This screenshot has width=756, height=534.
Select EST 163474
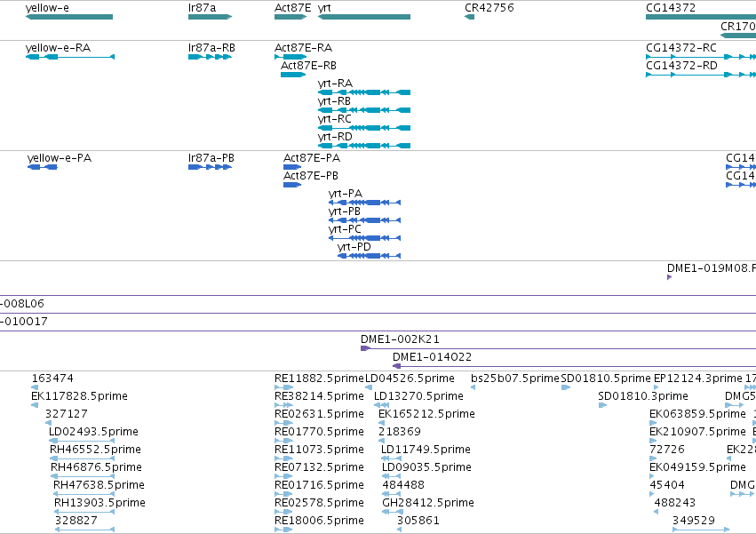point(35,387)
